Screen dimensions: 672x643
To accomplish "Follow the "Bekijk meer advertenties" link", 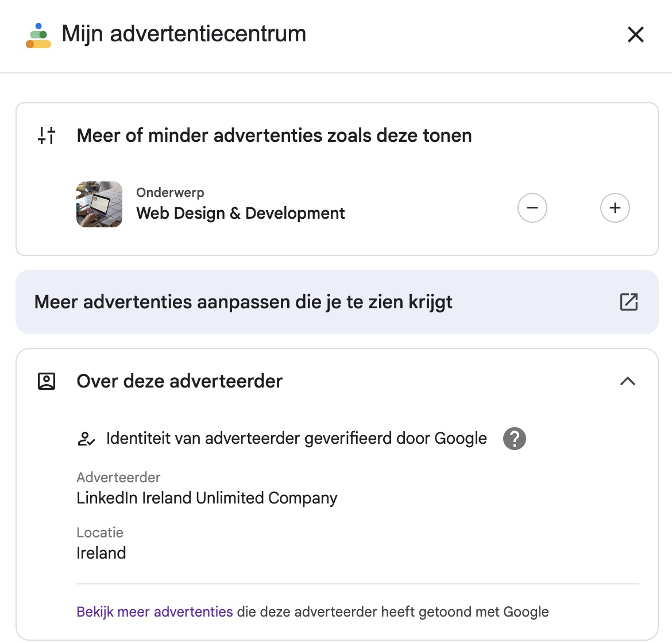I will [155, 612].
